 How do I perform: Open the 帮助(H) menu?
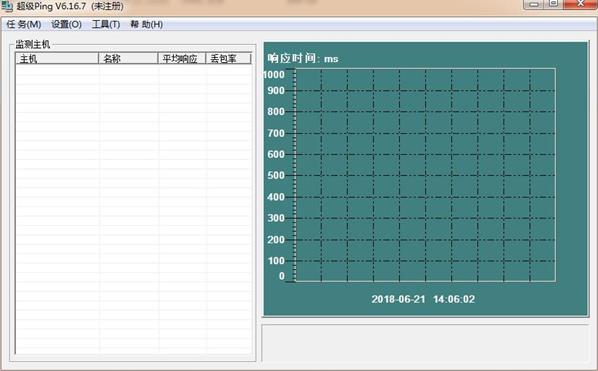tap(146, 24)
